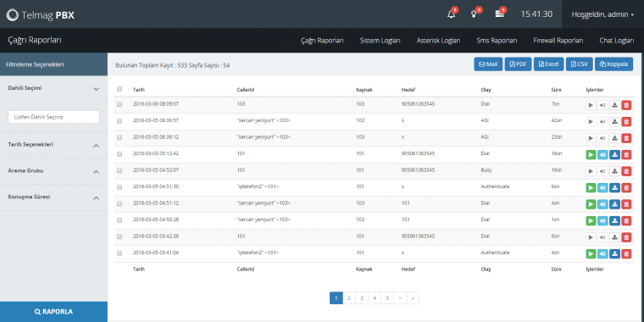Play recording for 2016-03-05 04:50:28 call
Viewport: 644px width, 322px height.
[591, 220]
